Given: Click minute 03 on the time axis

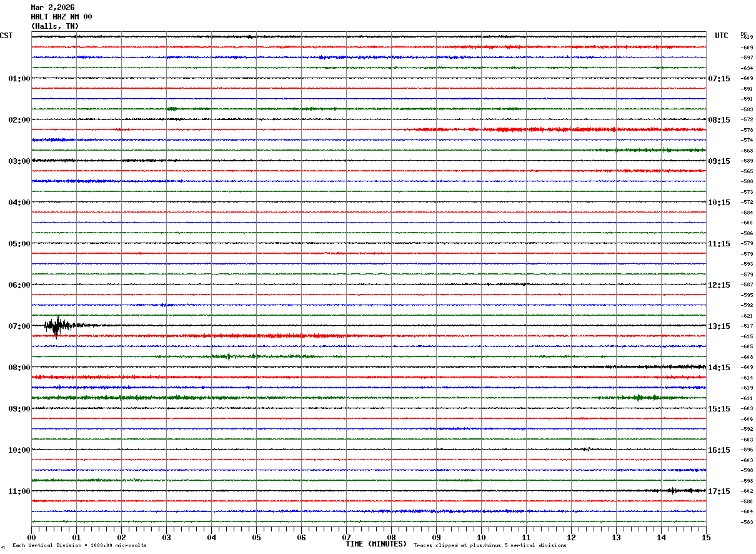Looking at the screenshot, I should pos(166,537).
